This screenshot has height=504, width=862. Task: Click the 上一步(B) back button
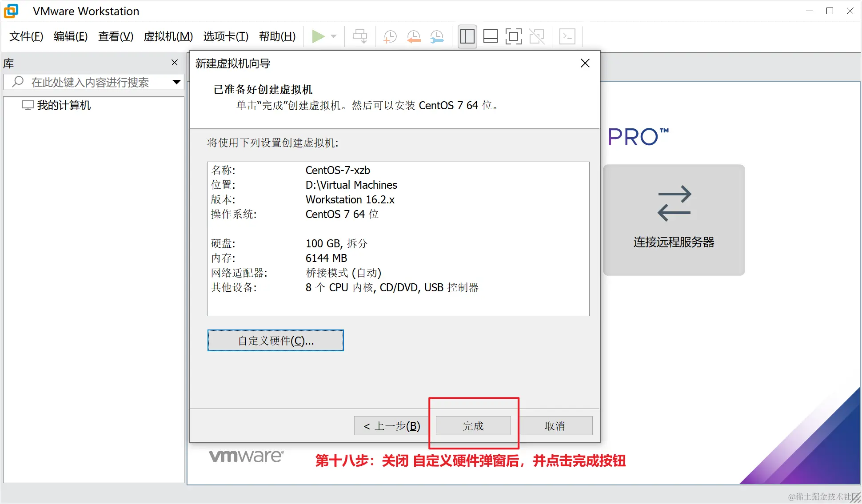pyautogui.click(x=391, y=426)
